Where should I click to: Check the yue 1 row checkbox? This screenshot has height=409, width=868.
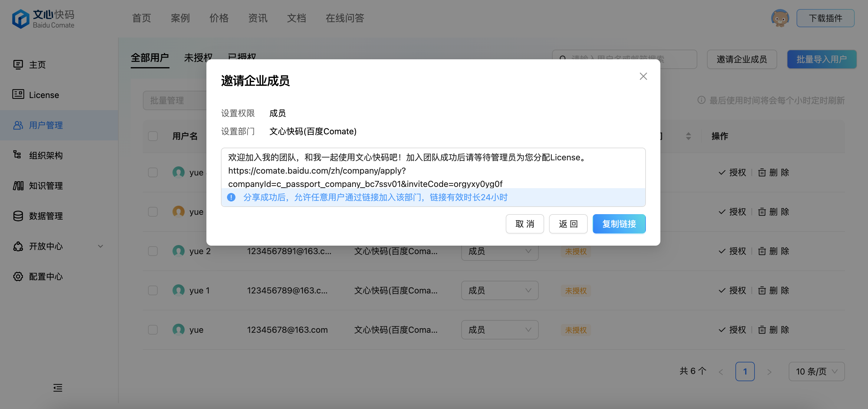click(153, 290)
